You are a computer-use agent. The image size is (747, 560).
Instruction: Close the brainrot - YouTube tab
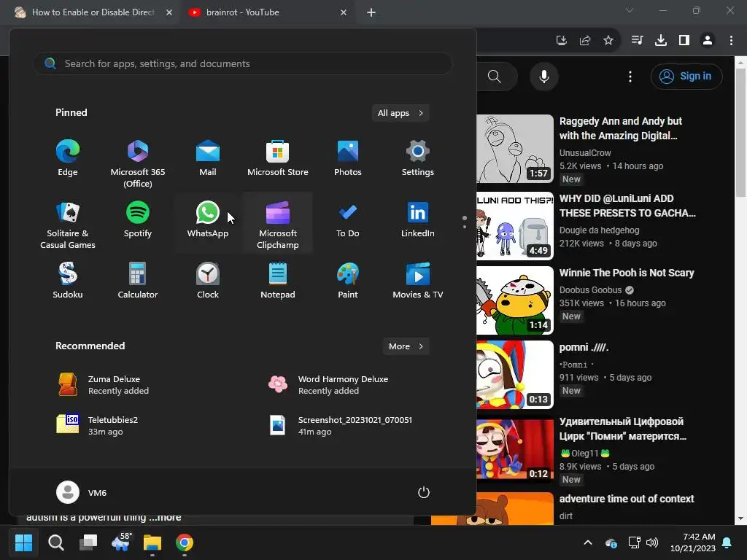(x=344, y=12)
